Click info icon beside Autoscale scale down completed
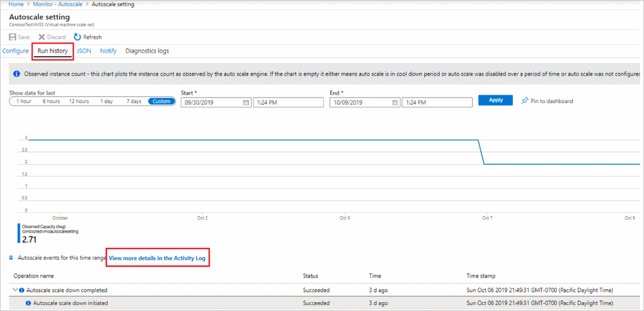The height and width of the screenshot is (311, 644). click(x=22, y=290)
